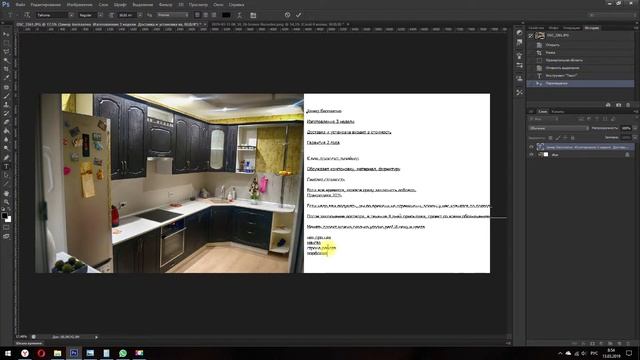This screenshot has width=640, height=360.
Task: Open the background color picker
Action: (8, 220)
